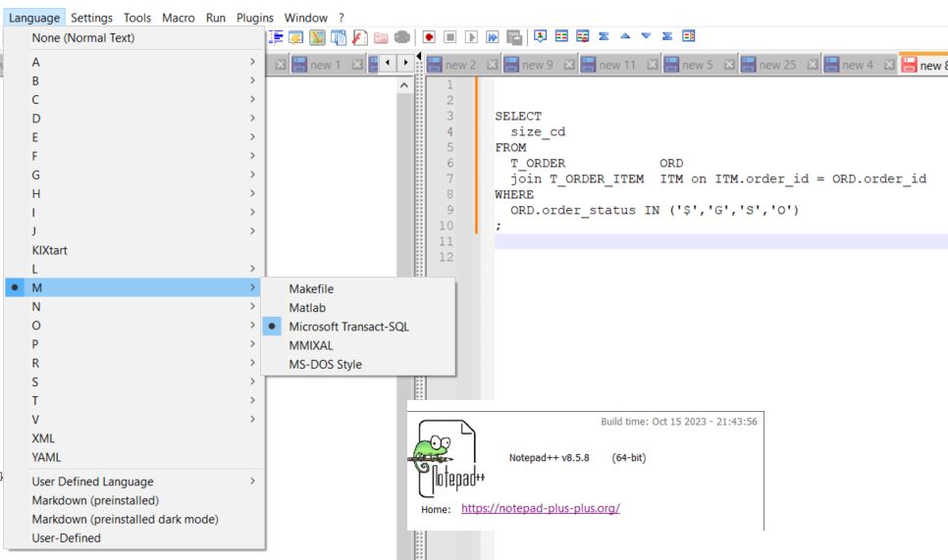Toggle the indent guide toolbar icon
Viewport: 948px width, 560px height.
tap(276, 37)
